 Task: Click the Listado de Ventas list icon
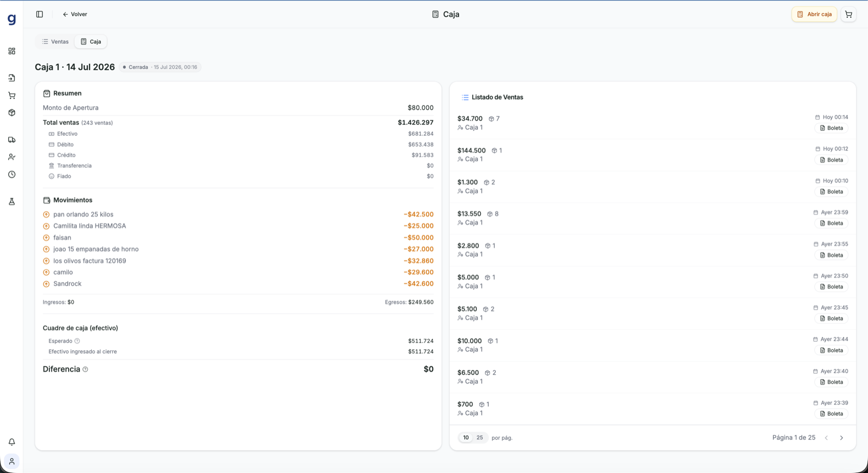[x=465, y=97]
